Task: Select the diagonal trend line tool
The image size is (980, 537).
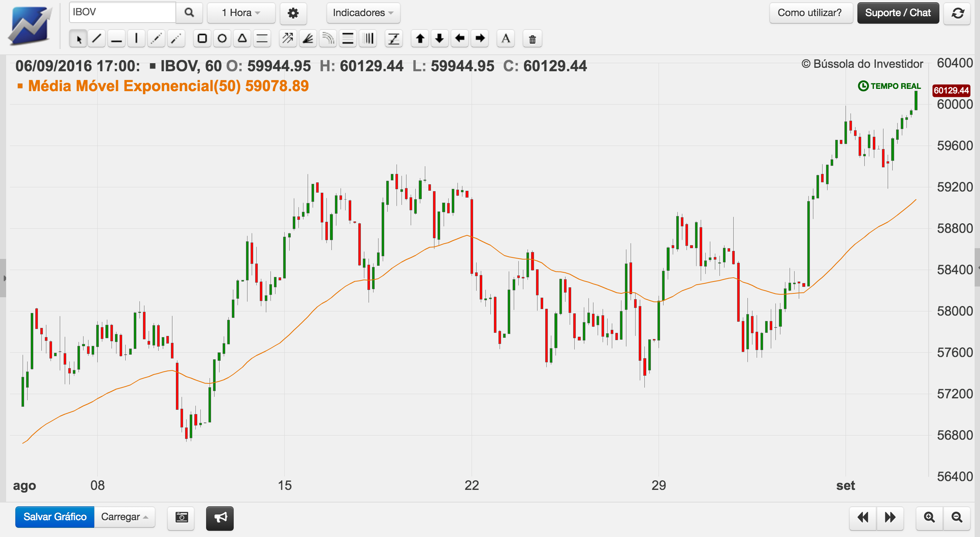Action: pyautogui.click(x=97, y=39)
